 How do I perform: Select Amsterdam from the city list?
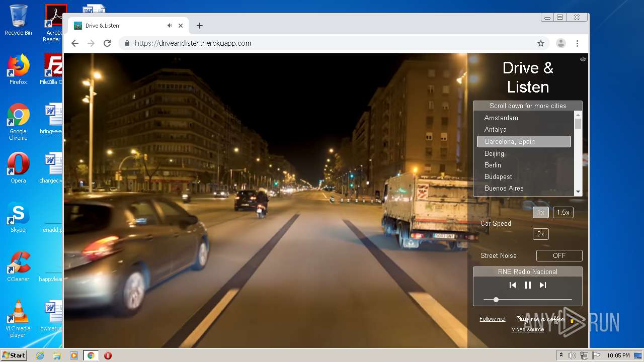pyautogui.click(x=523, y=118)
